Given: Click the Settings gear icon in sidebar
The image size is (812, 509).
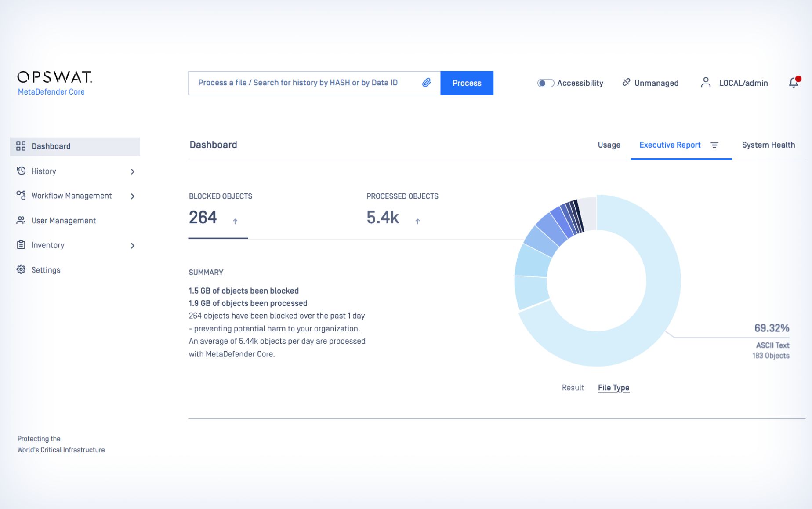Looking at the screenshot, I should tap(21, 270).
